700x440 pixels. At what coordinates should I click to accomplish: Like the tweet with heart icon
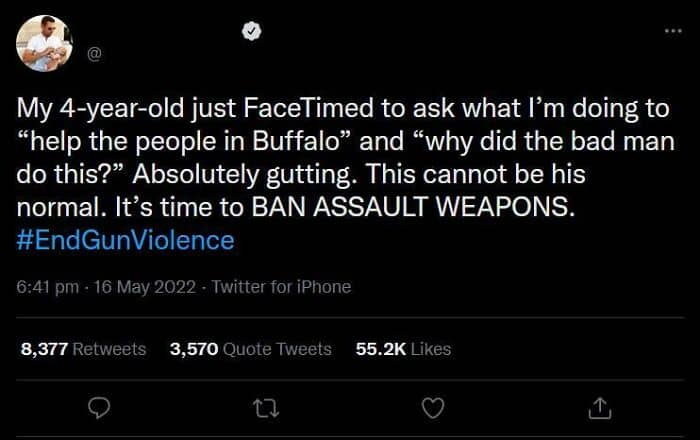click(431, 407)
